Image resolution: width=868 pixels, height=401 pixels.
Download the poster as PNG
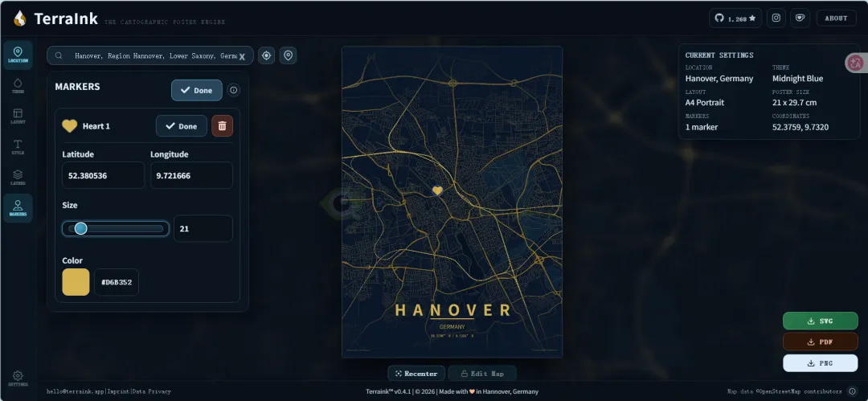coord(820,363)
